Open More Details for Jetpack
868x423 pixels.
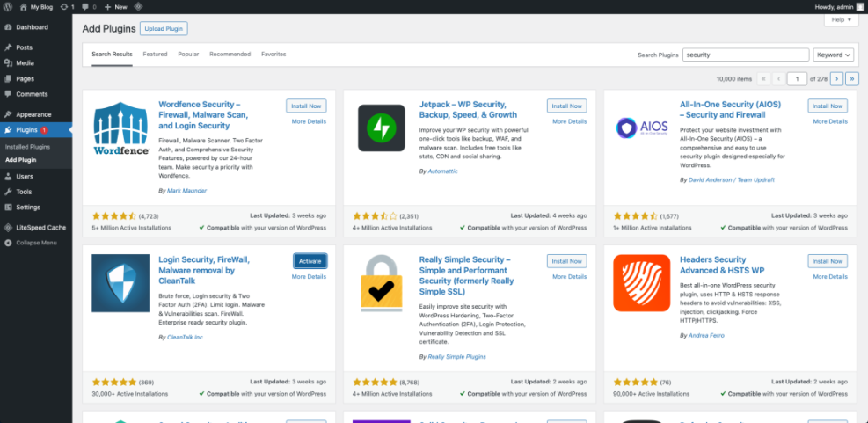[x=570, y=122]
